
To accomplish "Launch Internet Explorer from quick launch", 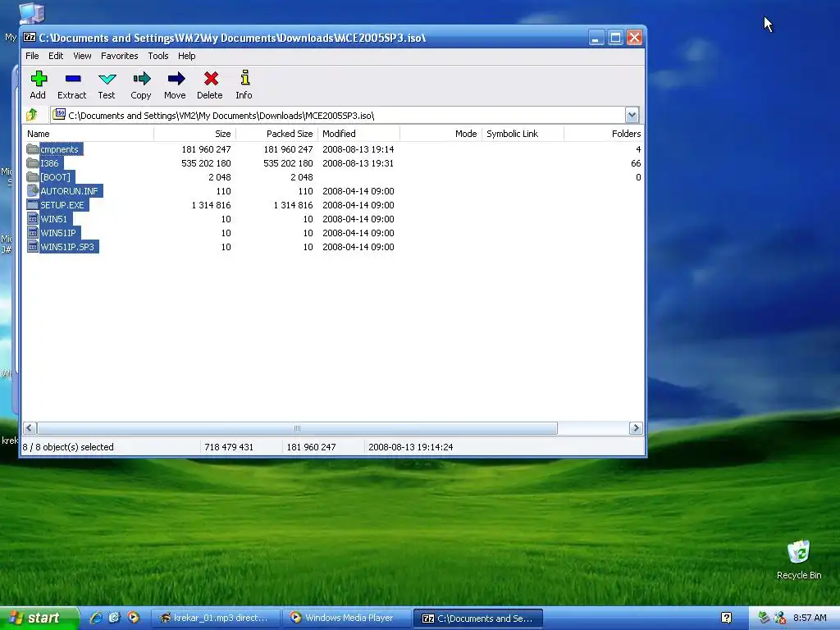I will pos(96,618).
